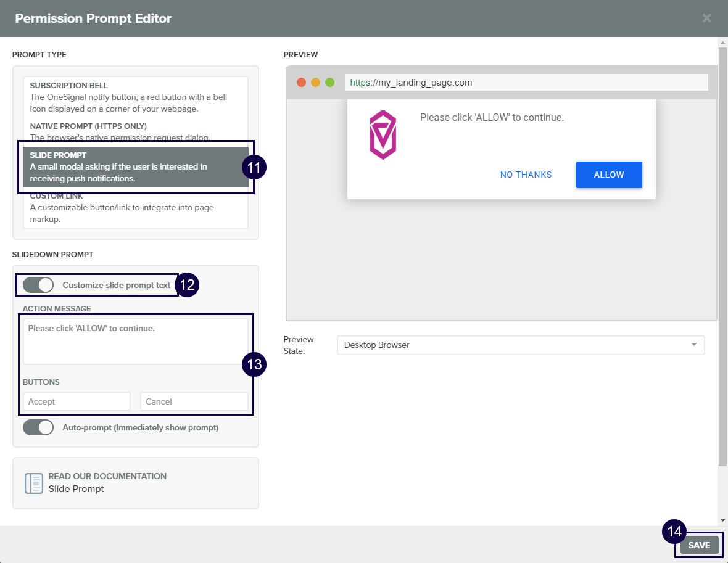Focus the Cancel button text field

(194, 401)
